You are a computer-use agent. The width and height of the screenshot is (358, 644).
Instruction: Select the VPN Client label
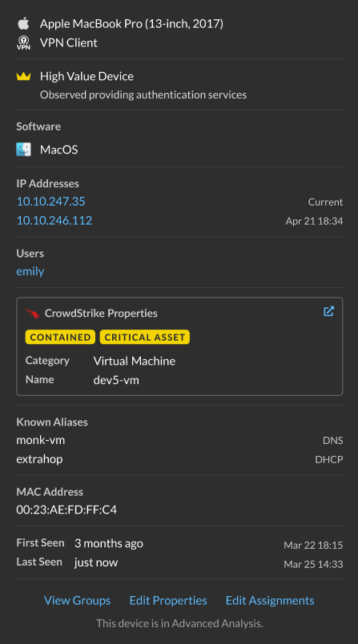point(69,42)
